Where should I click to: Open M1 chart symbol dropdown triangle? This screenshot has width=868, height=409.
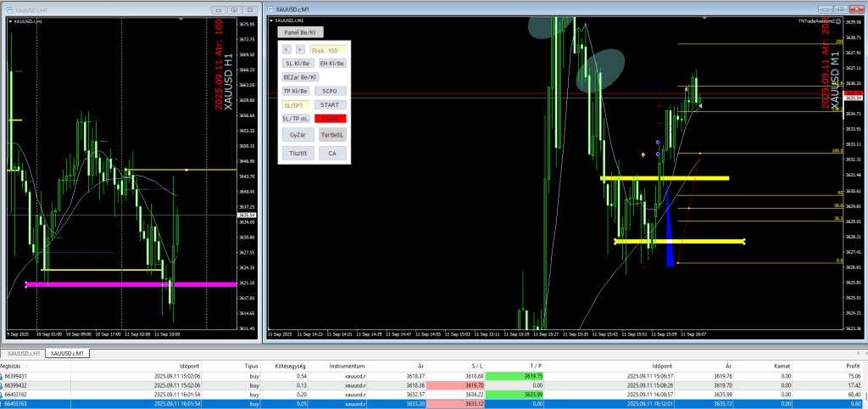coord(272,20)
